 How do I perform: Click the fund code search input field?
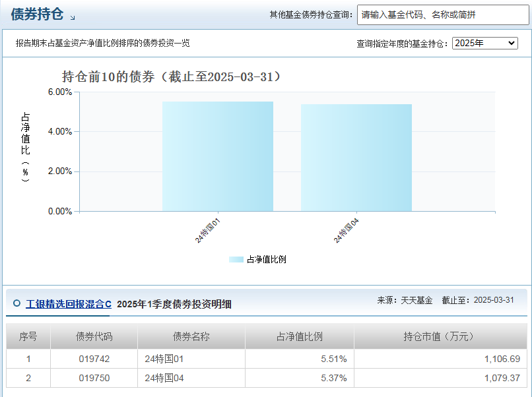(x=443, y=15)
